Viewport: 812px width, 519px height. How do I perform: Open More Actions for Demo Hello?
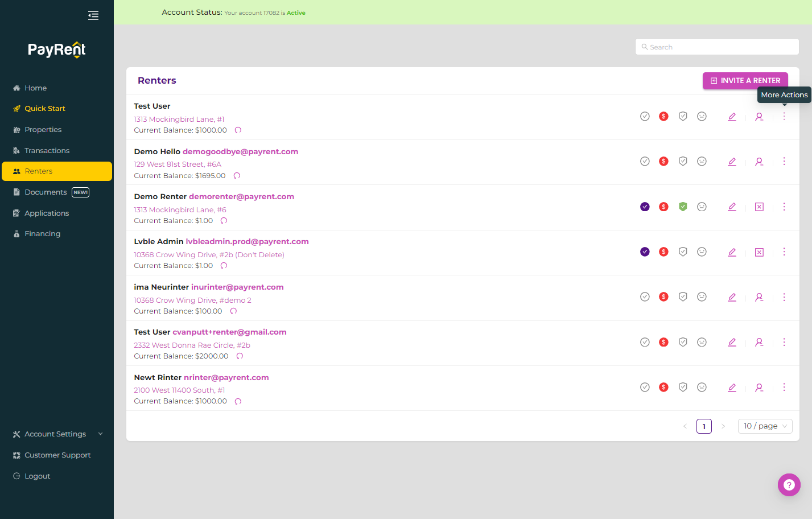point(784,161)
